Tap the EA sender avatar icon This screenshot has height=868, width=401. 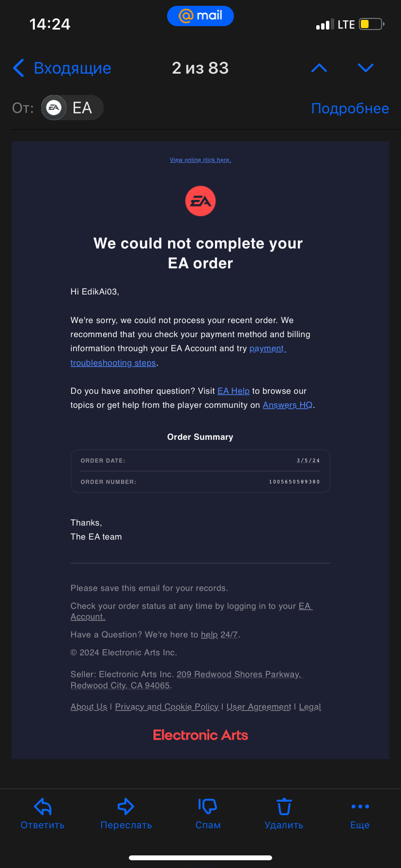54,108
